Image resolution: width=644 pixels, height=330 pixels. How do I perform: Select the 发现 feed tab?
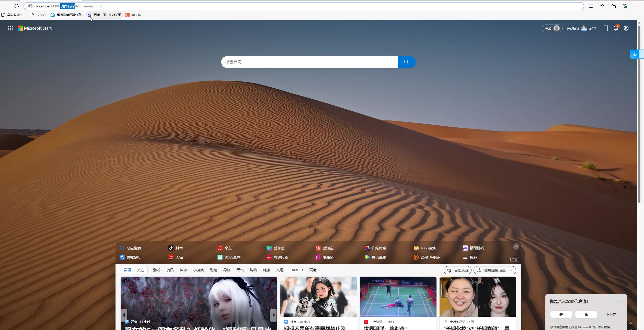coord(127,270)
